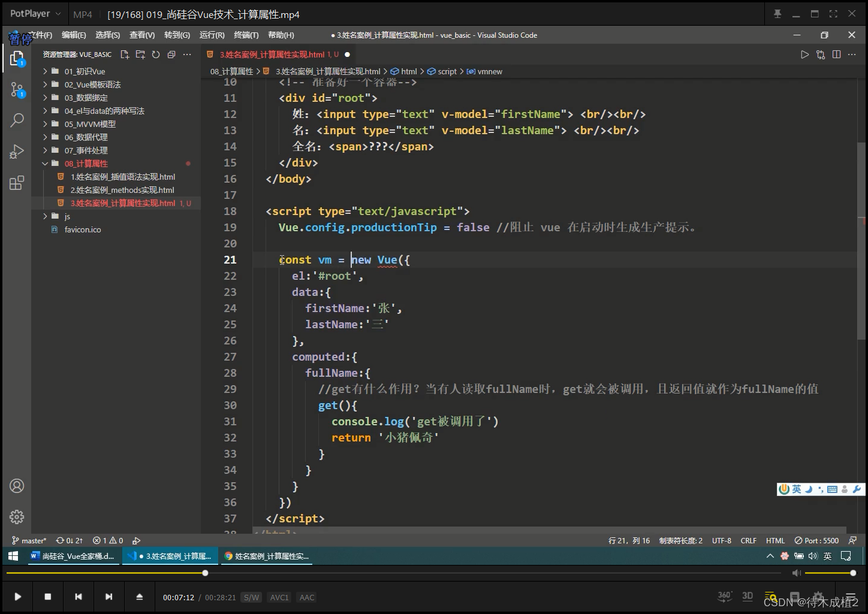Open the 查看(V) menu
Image resolution: width=868 pixels, height=614 pixels.
(x=142, y=35)
